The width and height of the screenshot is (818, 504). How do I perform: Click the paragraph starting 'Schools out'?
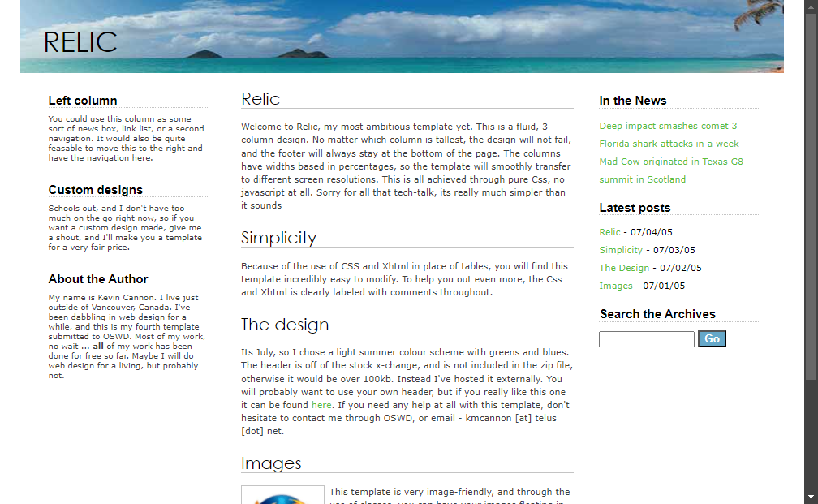125,227
